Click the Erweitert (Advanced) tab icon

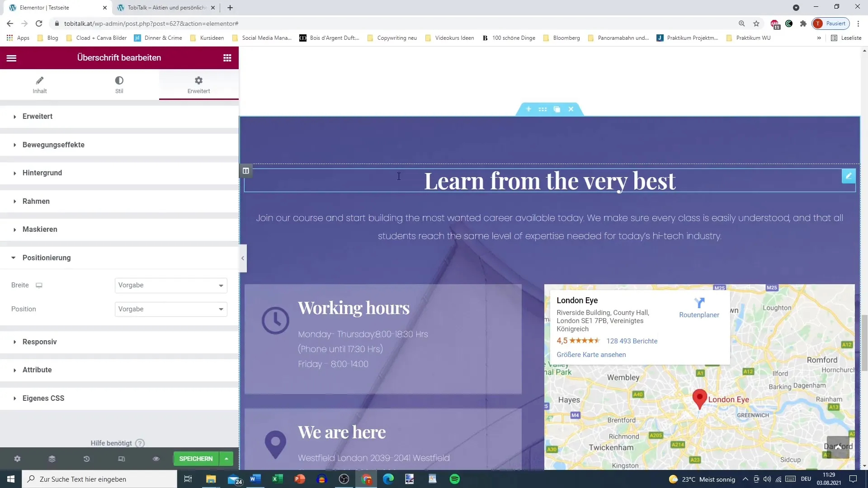click(x=198, y=80)
